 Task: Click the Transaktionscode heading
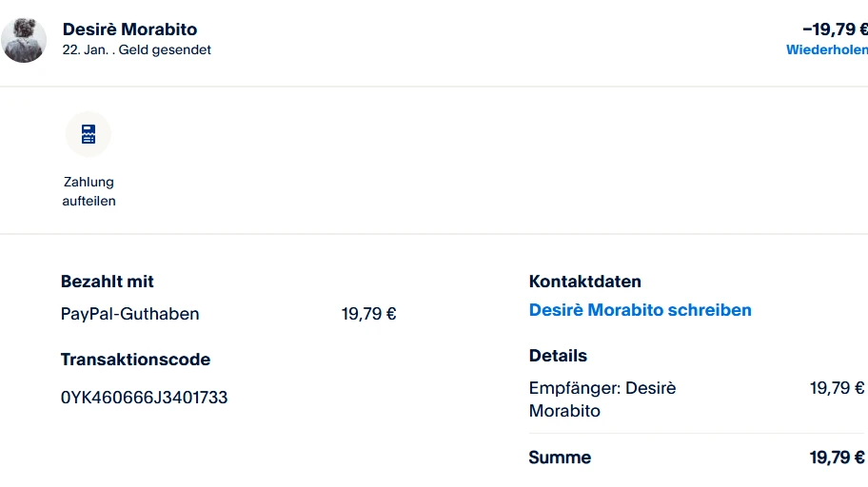(x=135, y=360)
